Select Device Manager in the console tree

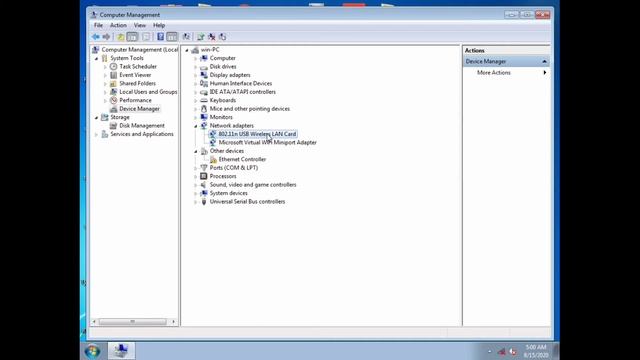pos(139,109)
